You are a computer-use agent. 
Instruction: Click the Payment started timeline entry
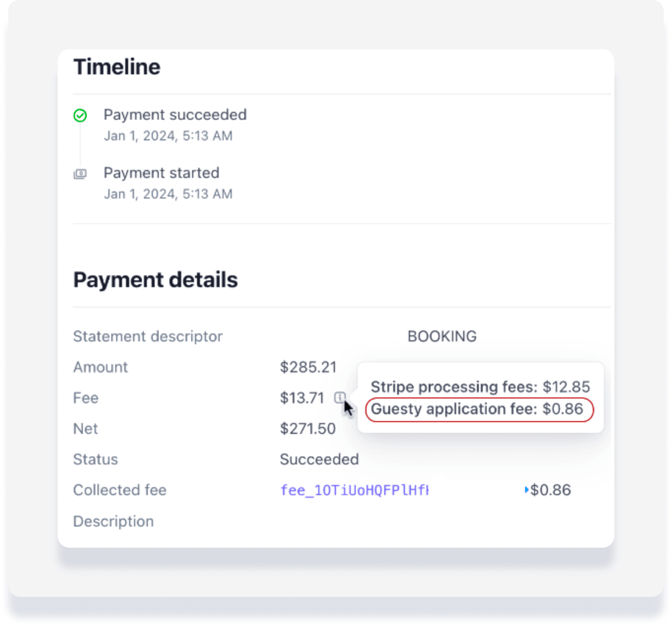pos(161,173)
